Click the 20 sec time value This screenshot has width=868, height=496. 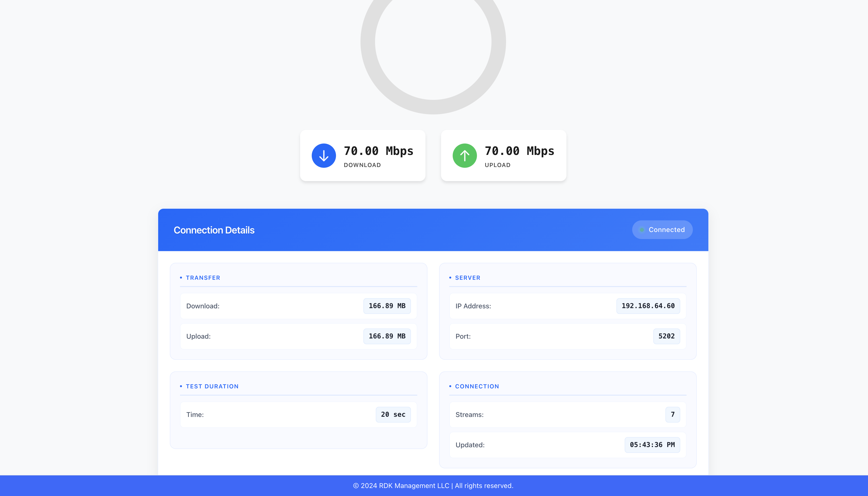(393, 415)
